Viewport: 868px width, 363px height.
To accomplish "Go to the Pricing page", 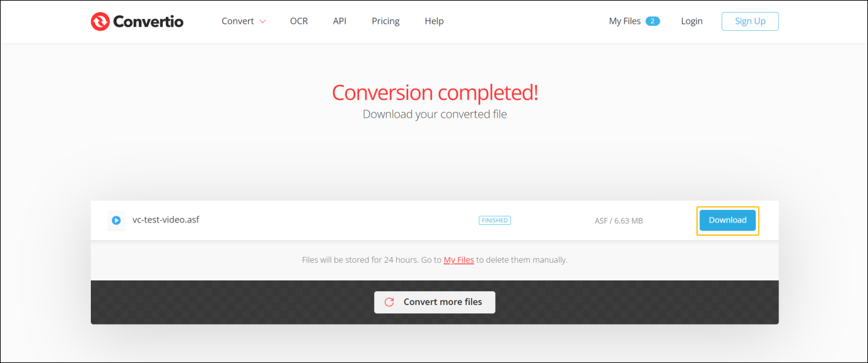I will click(x=385, y=20).
